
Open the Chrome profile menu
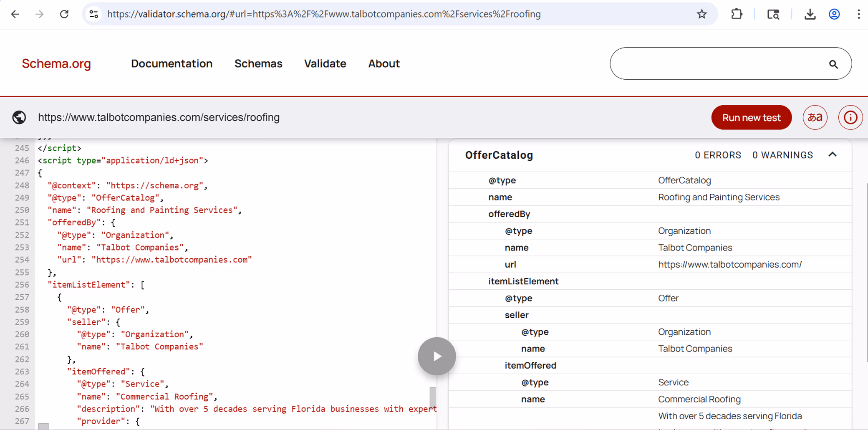coord(834,14)
